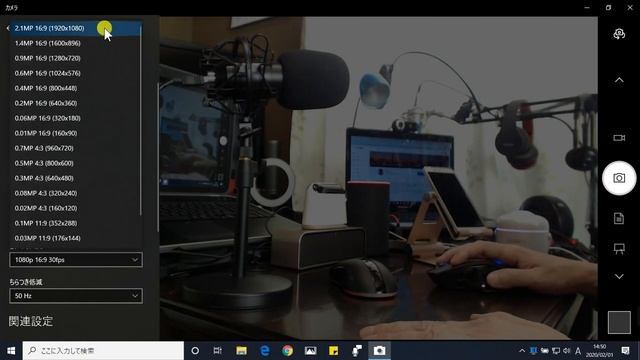Choose 0.03MP 11:9 (176x144) resolution

pyautogui.click(x=76, y=238)
